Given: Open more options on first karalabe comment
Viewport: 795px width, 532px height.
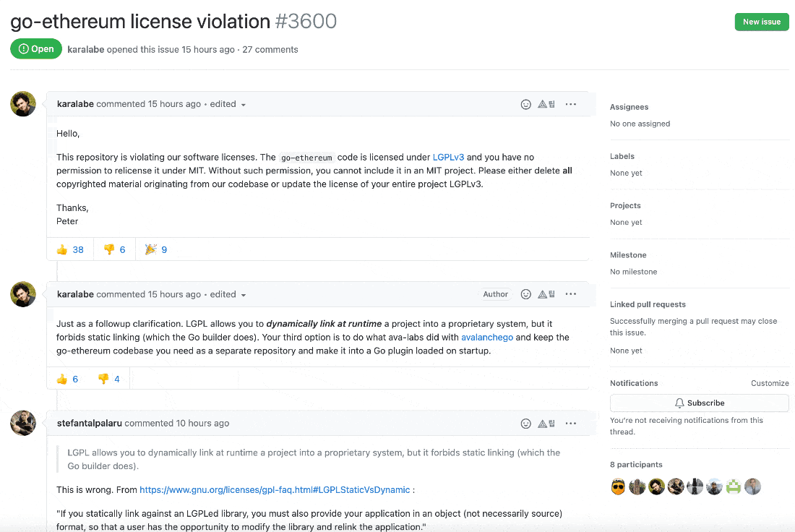Looking at the screenshot, I should click(571, 104).
